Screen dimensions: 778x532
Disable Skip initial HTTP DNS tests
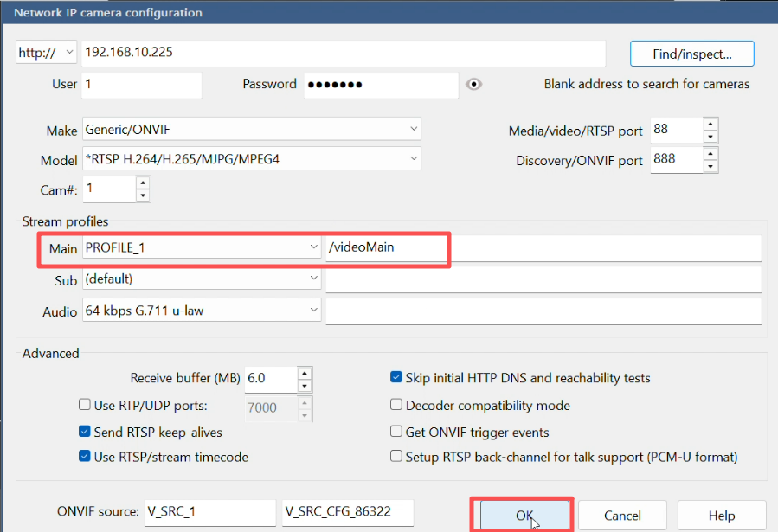point(396,378)
